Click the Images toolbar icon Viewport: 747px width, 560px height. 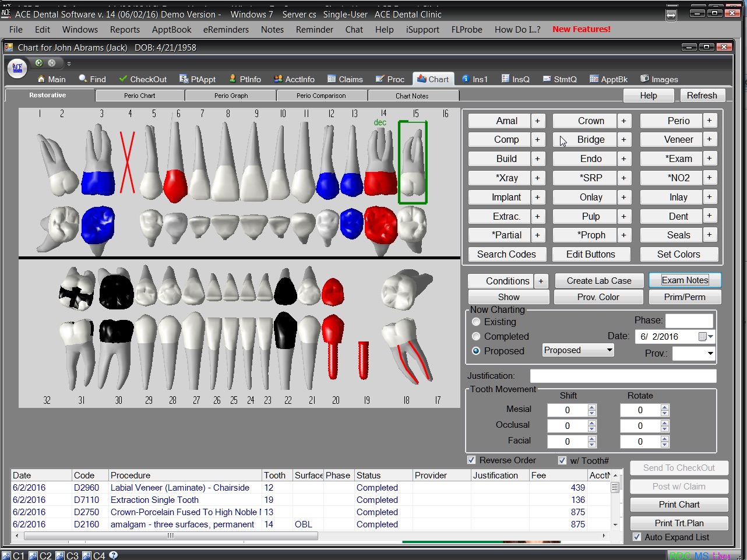pos(644,79)
